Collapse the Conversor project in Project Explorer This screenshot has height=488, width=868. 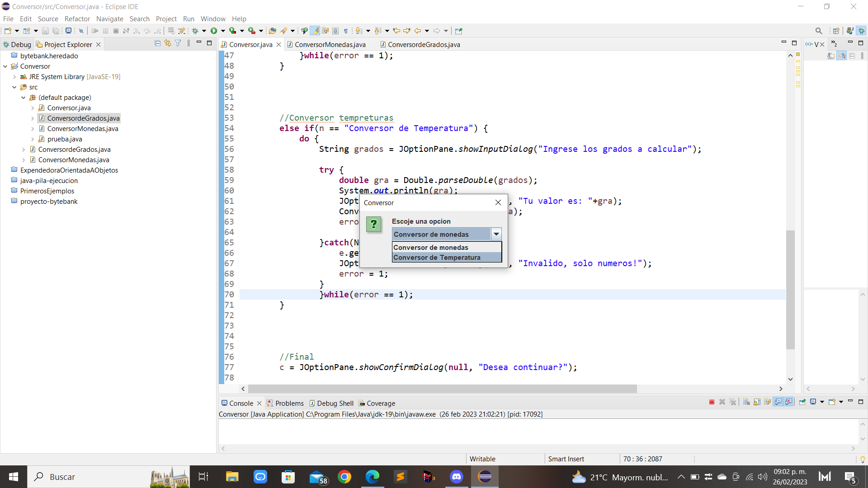(5, 66)
